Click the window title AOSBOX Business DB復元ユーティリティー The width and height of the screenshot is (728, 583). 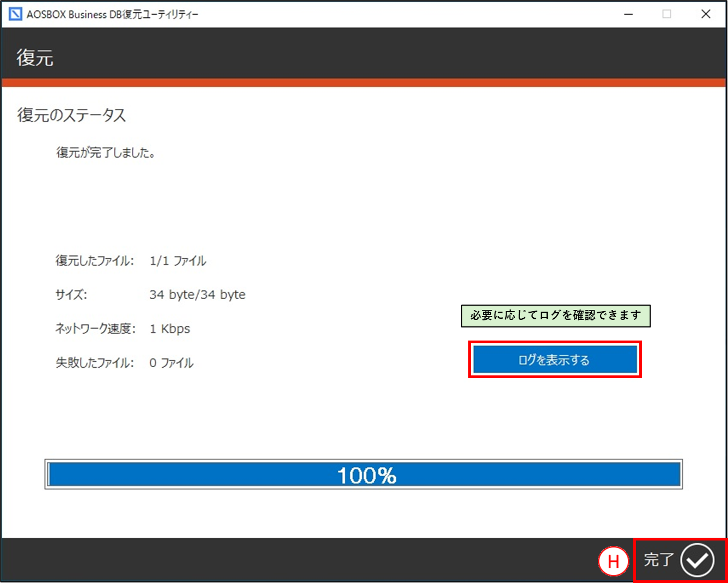(x=113, y=15)
